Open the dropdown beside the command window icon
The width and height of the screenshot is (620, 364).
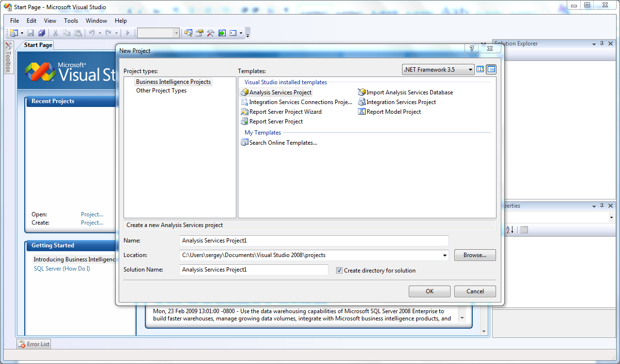(x=241, y=33)
